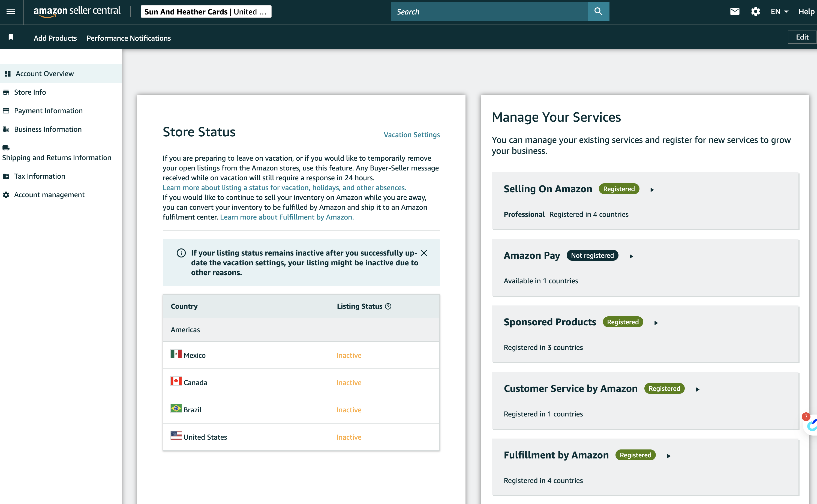Click the Store Info storefront icon
Viewport: 817px width, 504px height.
(x=6, y=92)
